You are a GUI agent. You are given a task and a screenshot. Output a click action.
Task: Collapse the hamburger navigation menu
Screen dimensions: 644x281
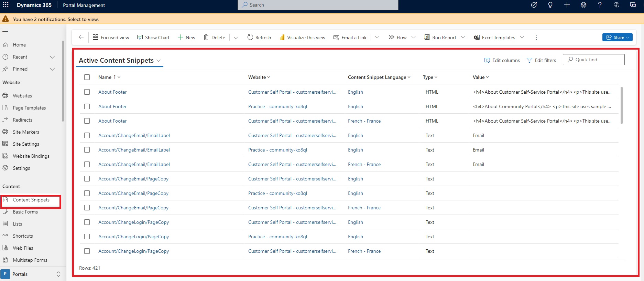tap(5, 32)
